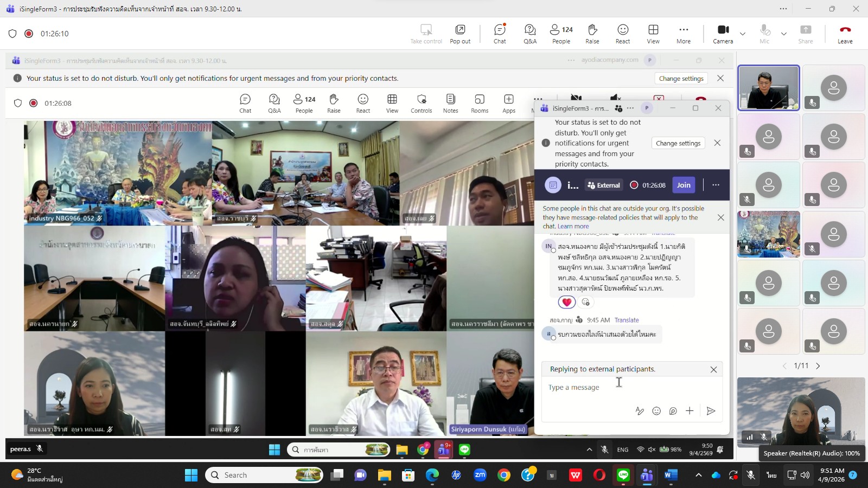The height and width of the screenshot is (488, 868).
Task: Open the Chat panel in top toolbar
Action: point(500,34)
